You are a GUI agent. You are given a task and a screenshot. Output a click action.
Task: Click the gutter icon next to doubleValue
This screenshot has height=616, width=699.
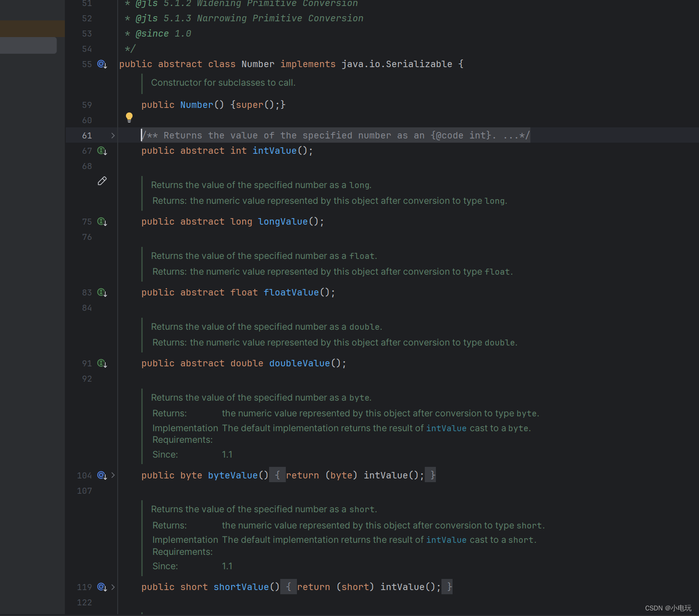tap(102, 364)
